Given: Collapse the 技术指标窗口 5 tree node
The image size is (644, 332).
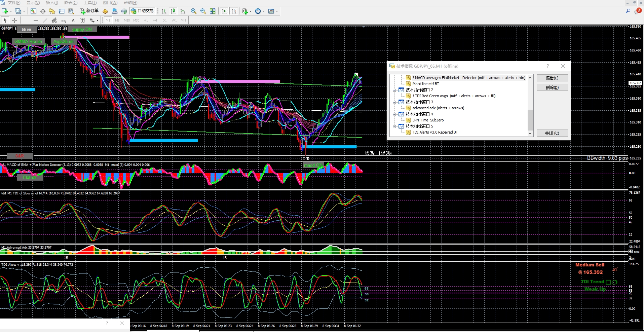Looking at the screenshot, I should tap(394, 126).
